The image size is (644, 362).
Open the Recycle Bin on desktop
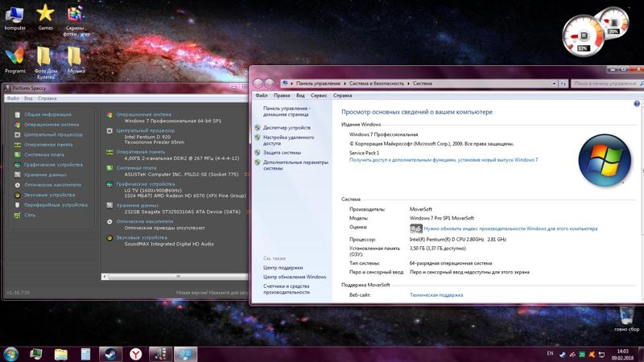pos(626,319)
